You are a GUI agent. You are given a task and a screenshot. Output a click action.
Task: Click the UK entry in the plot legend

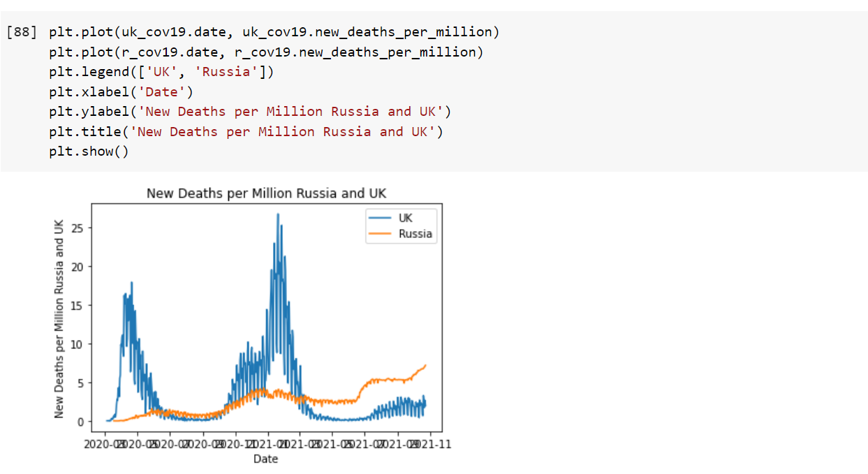point(405,218)
